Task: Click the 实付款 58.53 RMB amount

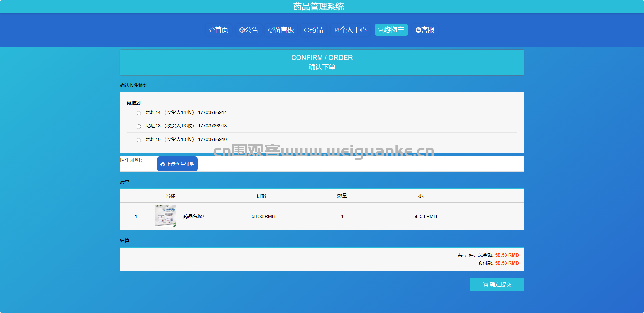Action: (x=507, y=263)
